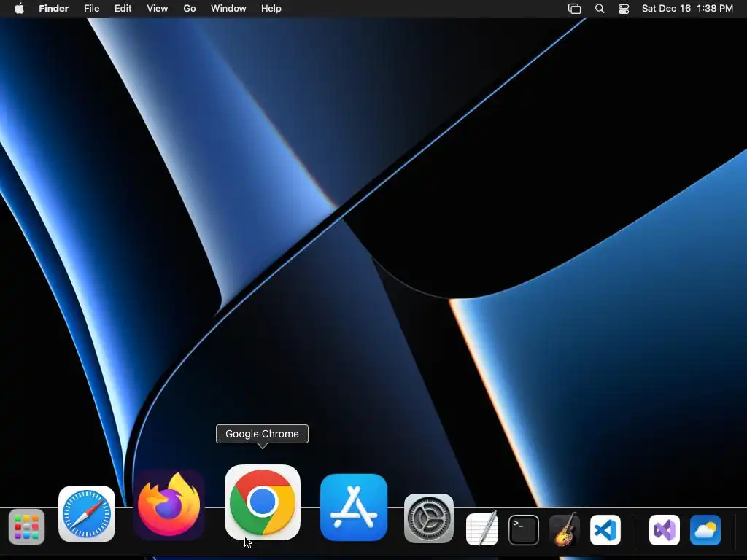747x560 pixels.
Task: Open System Preferences gear icon
Action: [x=429, y=518]
